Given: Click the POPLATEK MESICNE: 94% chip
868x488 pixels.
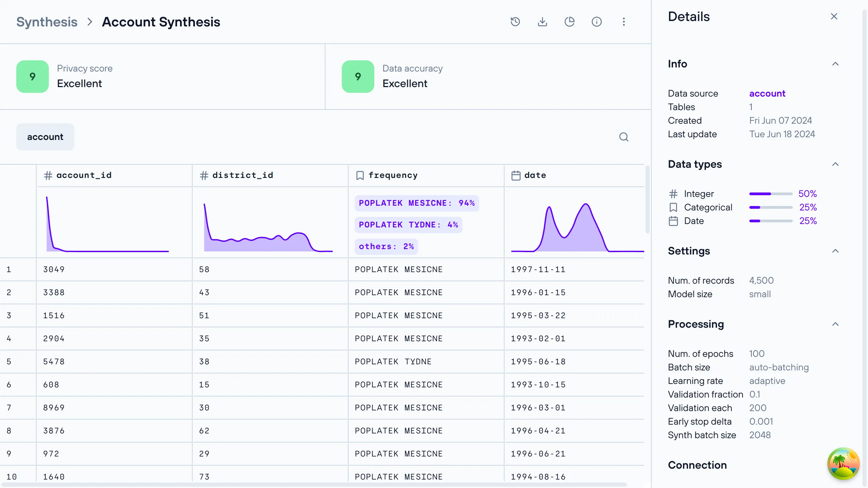Looking at the screenshot, I should point(417,203).
